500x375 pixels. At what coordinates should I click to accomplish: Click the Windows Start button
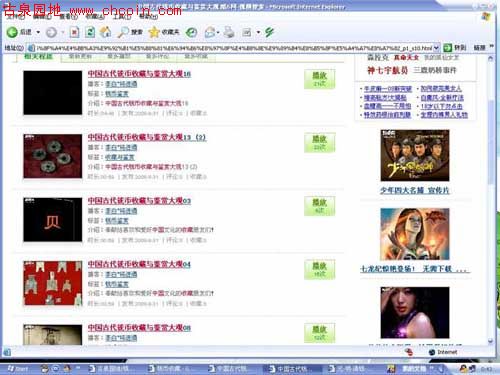(18, 369)
